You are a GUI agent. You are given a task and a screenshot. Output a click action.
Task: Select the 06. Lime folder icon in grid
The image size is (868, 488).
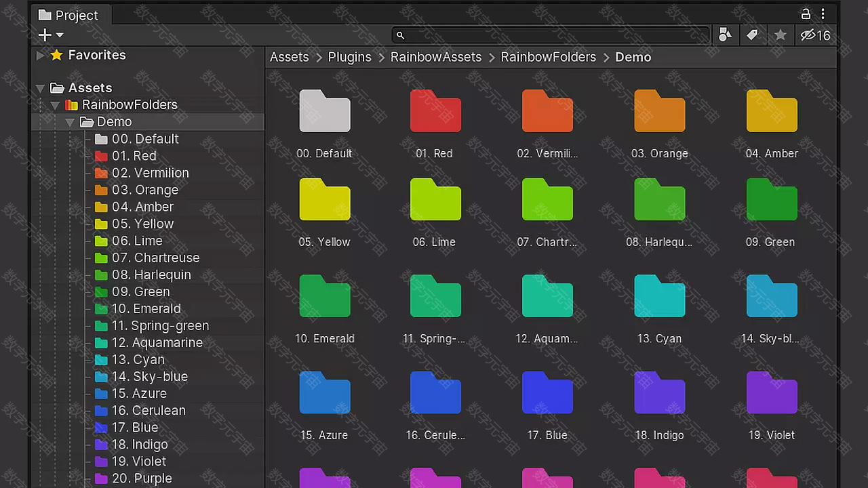pos(435,199)
